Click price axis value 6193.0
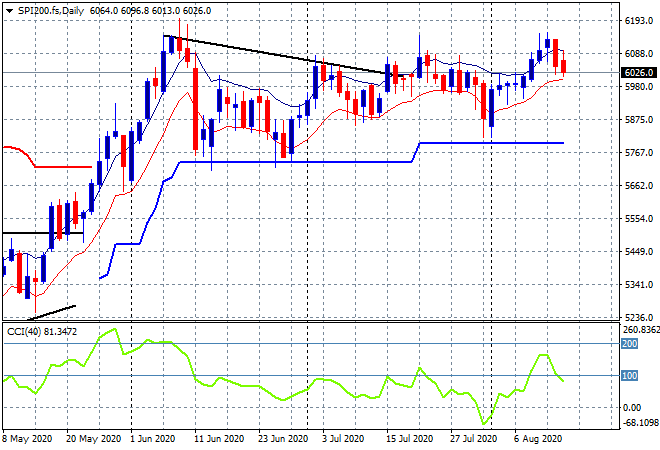 coord(639,21)
